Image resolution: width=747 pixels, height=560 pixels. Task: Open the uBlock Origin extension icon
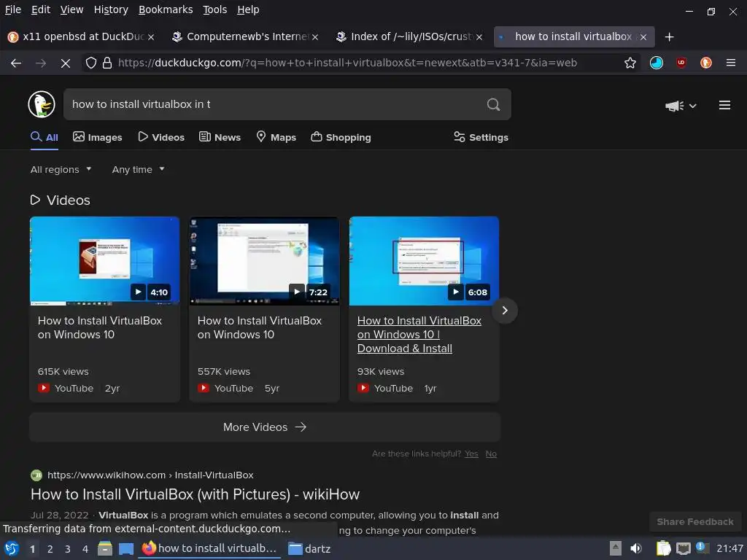pos(681,63)
